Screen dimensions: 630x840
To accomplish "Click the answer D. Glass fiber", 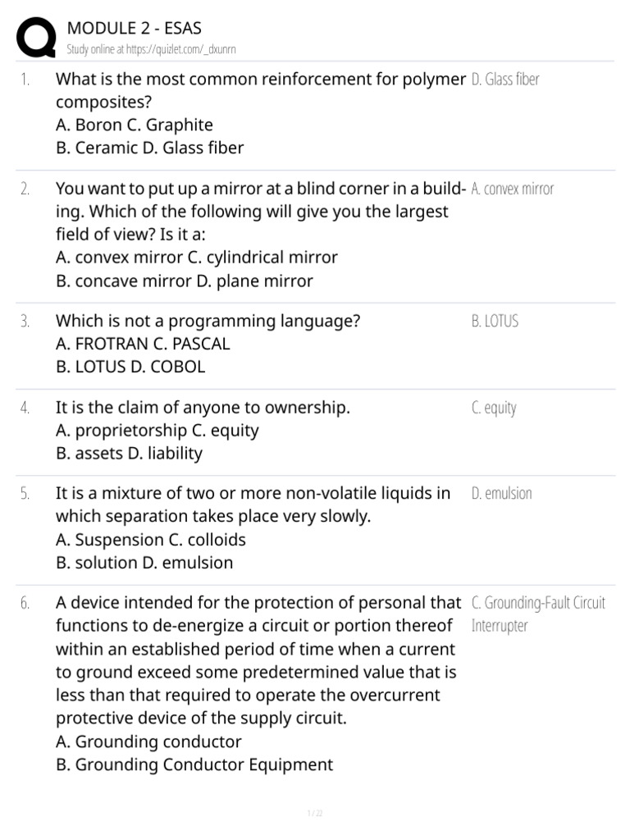I will pyautogui.click(x=505, y=80).
